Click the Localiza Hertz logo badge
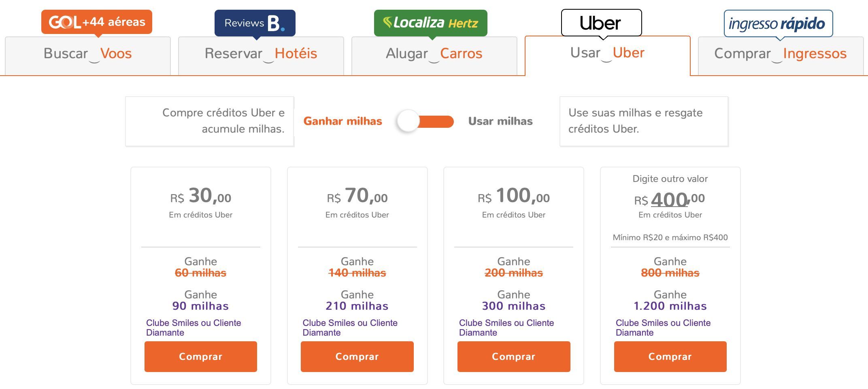868x389 pixels. 431,23
